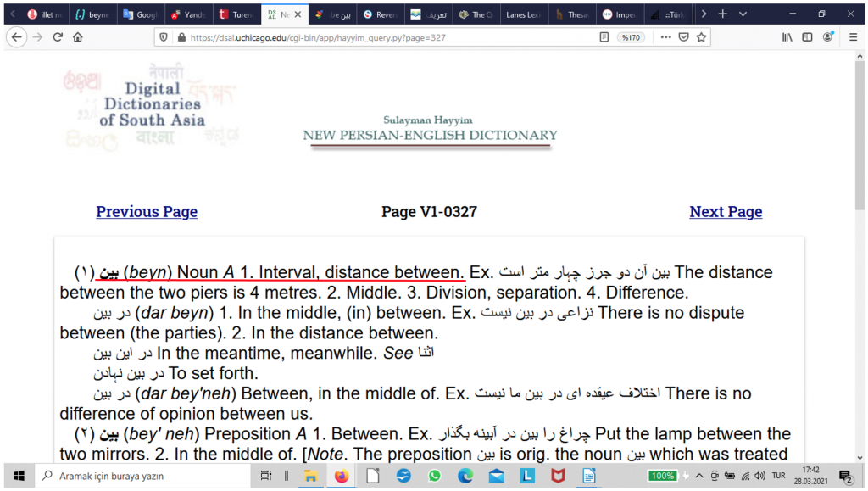Open WhatsApp from the taskbar
Image resolution: width=868 pixels, height=491 pixels.
434,476
